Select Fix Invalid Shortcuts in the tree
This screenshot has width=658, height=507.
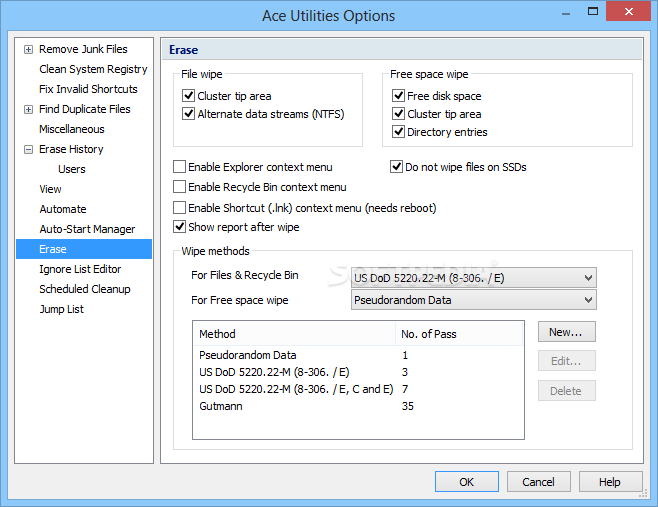point(88,89)
